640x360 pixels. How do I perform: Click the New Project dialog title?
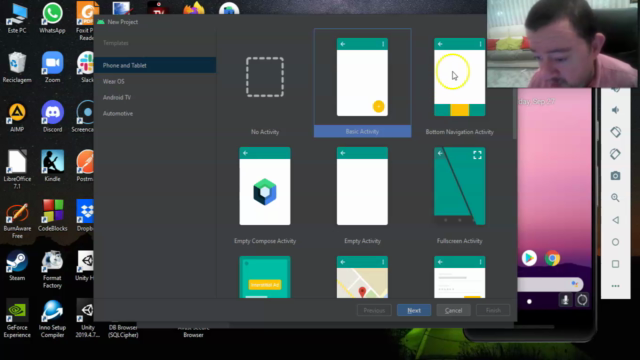pyautogui.click(x=122, y=22)
